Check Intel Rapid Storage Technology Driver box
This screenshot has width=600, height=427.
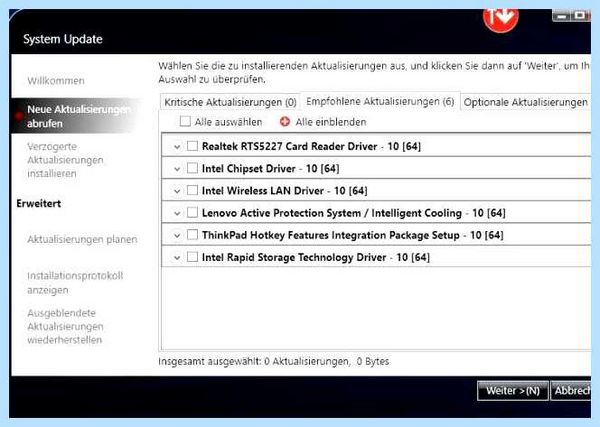click(192, 257)
